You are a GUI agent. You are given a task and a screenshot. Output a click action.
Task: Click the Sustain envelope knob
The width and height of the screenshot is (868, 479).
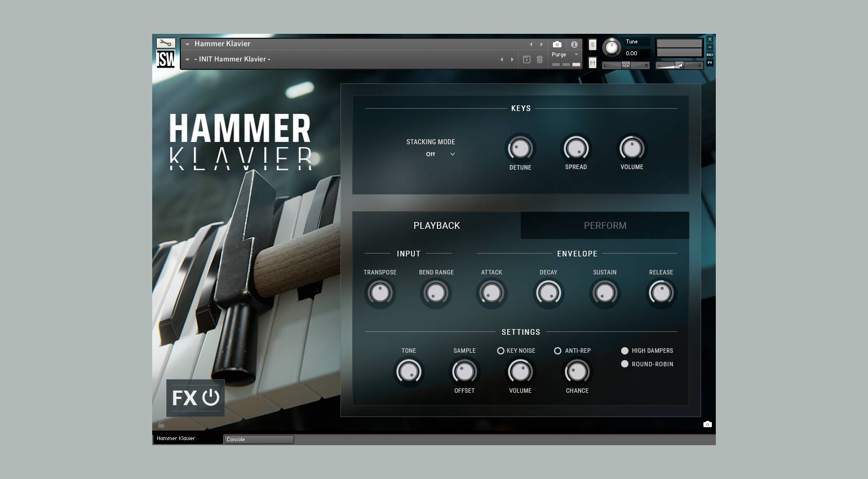[x=605, y=293]
